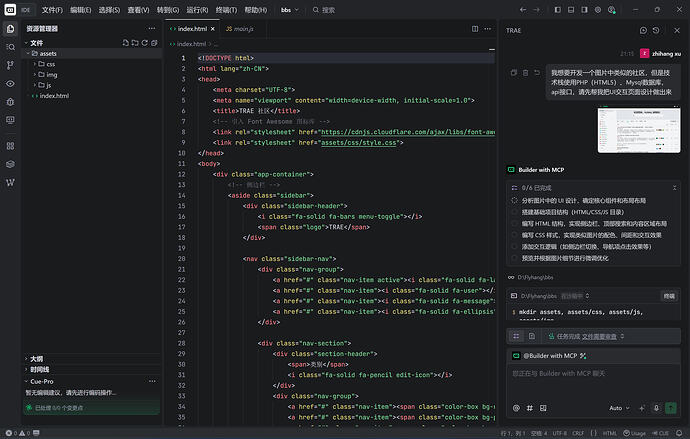Open the remote monitor icon in the activity bar

point(10,120)
